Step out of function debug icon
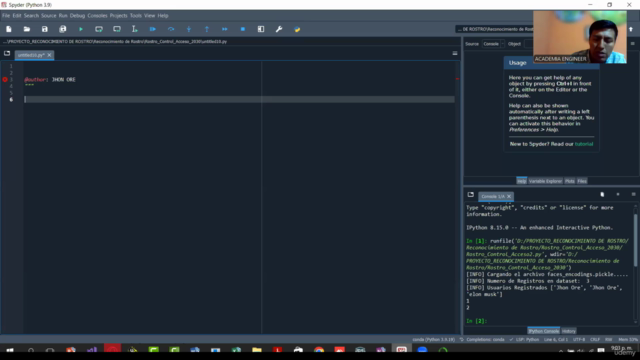This screenshot has height=360, width=640. pos(207,29)
